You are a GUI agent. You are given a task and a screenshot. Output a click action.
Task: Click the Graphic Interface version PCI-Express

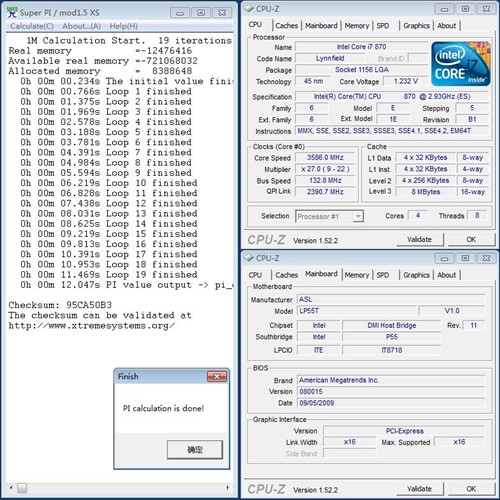[404, 431]
